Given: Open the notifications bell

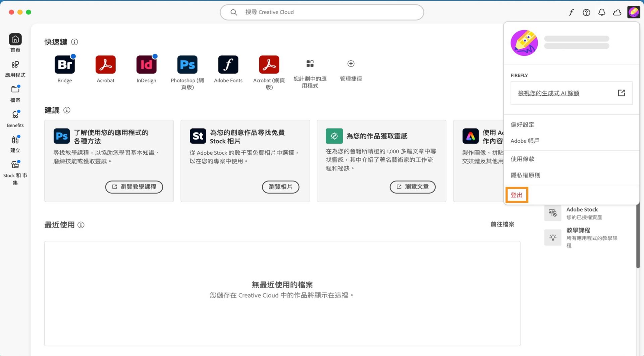Looking at the screenshot, I should 602,12.
